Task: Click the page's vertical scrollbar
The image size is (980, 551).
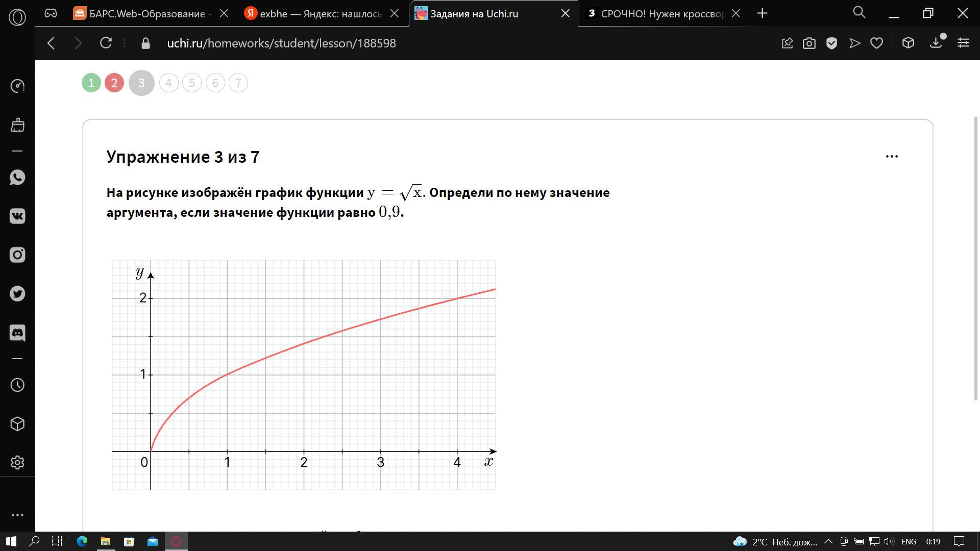Action: coord(976,258)
